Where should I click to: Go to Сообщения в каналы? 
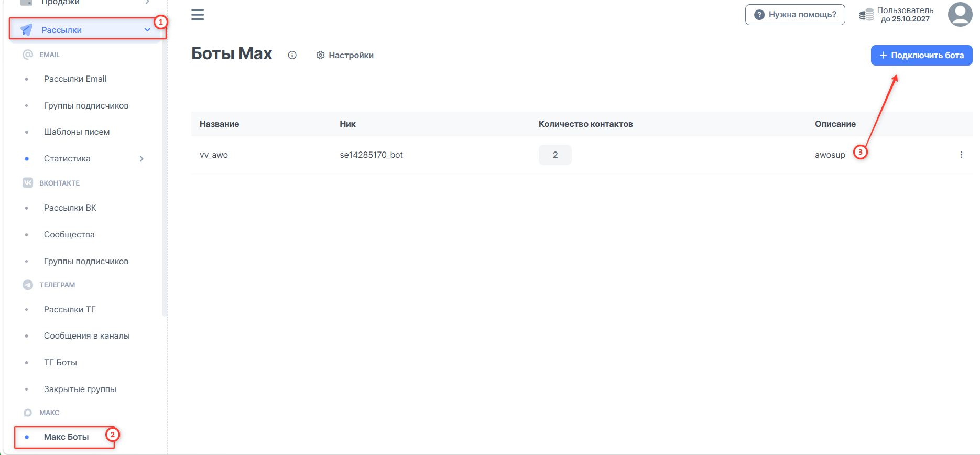(86, 335)
